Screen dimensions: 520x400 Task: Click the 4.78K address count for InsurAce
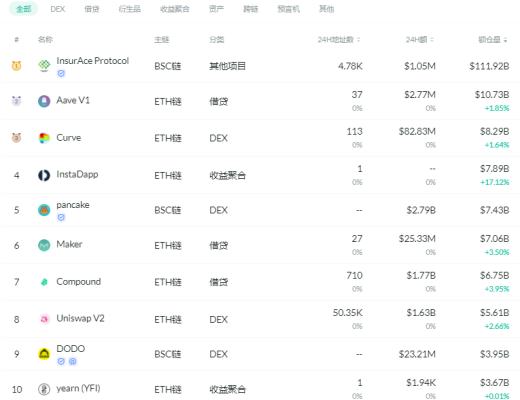pyautogui.click(x=350, y=66)
